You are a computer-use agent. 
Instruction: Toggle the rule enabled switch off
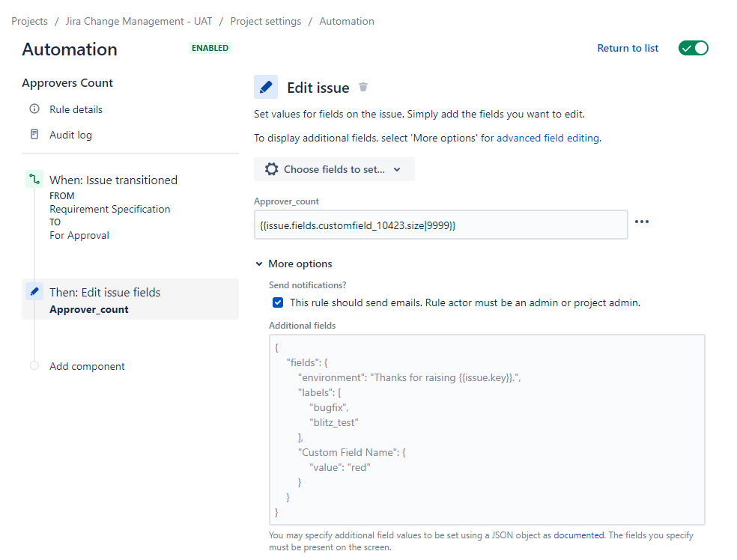pos(693,48)
